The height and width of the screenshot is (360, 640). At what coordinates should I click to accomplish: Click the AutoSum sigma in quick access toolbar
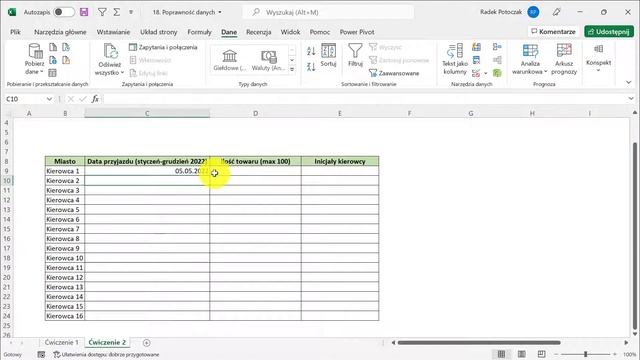point(117,12)
